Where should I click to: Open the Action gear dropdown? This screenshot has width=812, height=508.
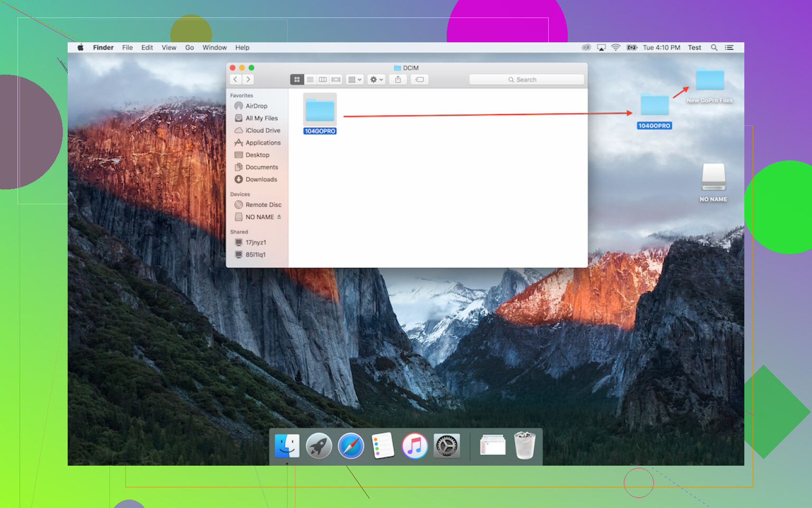[x=376, y=79]
